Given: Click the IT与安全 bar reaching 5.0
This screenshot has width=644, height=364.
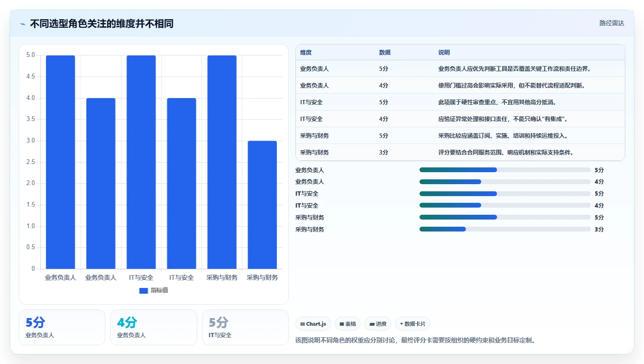Looking at the screenshot, I should [141, 162].
